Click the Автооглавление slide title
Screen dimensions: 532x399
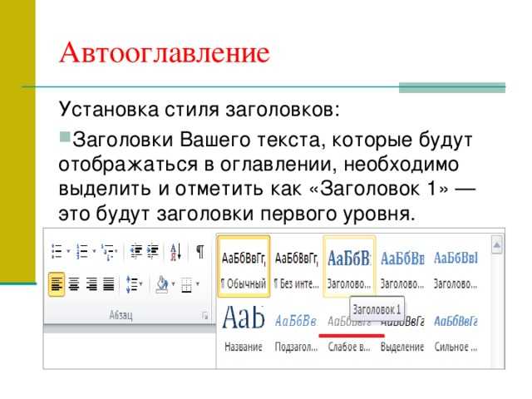tap(165, 52)
